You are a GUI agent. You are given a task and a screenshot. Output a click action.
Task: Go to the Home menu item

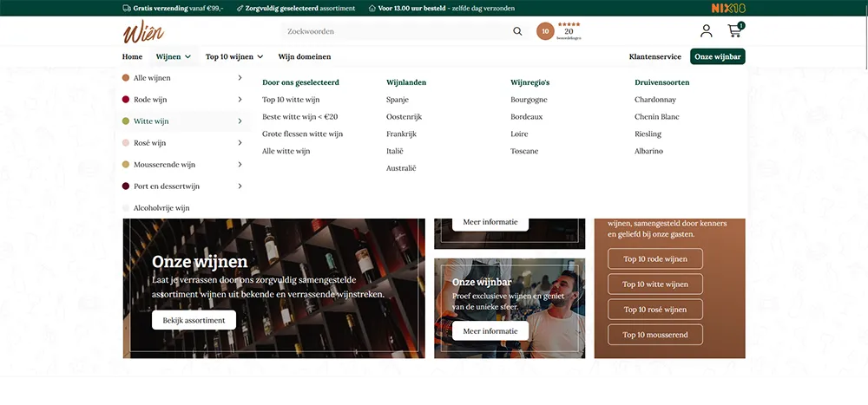[x=132, y=56]
